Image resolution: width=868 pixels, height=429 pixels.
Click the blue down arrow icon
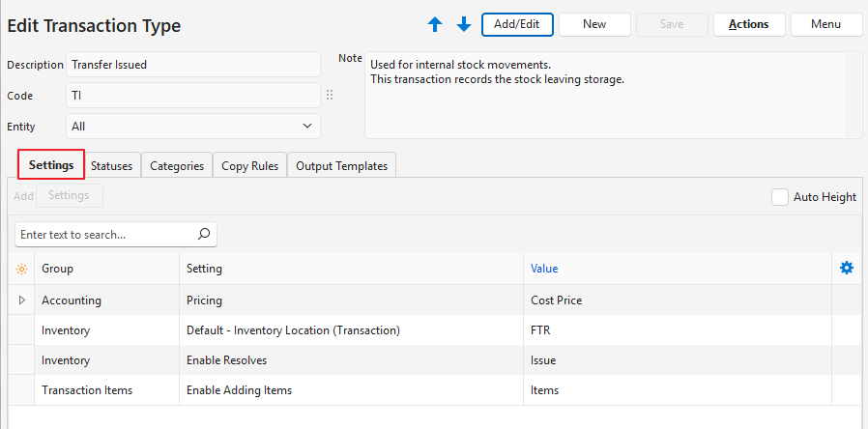pos(463,25)
